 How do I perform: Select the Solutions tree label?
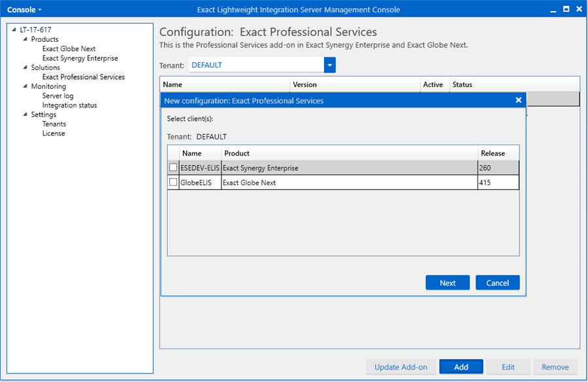pyautogui.click(x=45, y=67)
